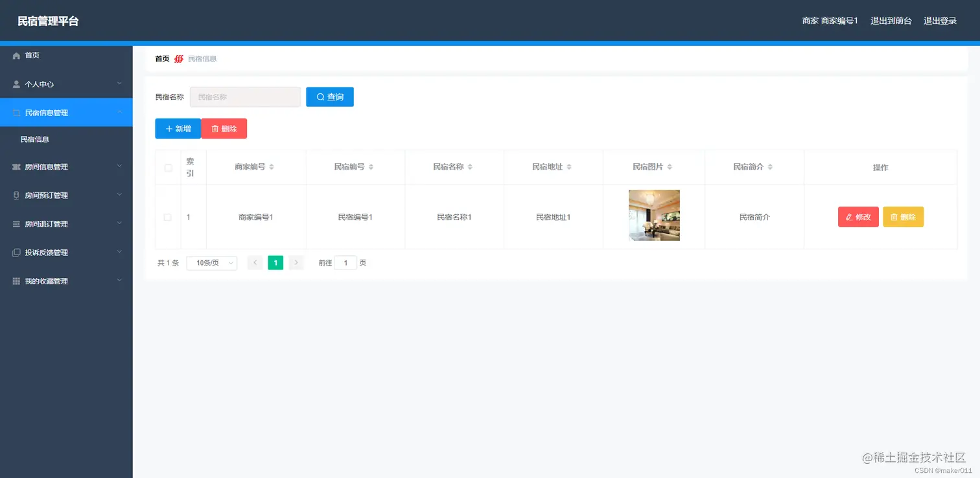
Task: Click the 民宿名称1 table cell
Action: coord(454,218)
